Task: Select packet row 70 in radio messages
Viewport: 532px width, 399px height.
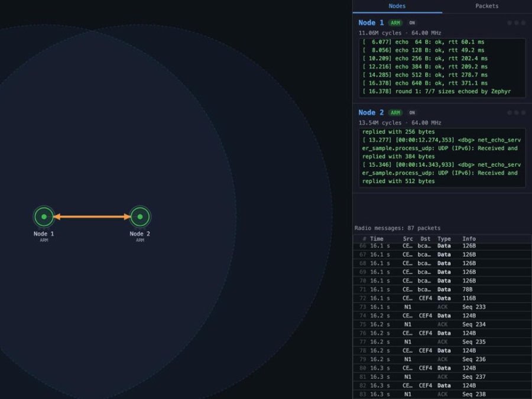Action: pos(442,281)
